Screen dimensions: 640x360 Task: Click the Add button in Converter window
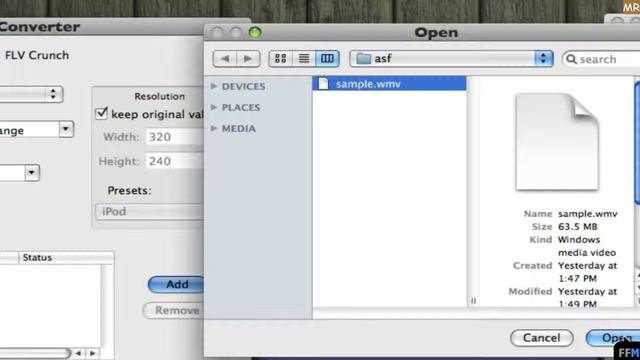click(176, 284)
